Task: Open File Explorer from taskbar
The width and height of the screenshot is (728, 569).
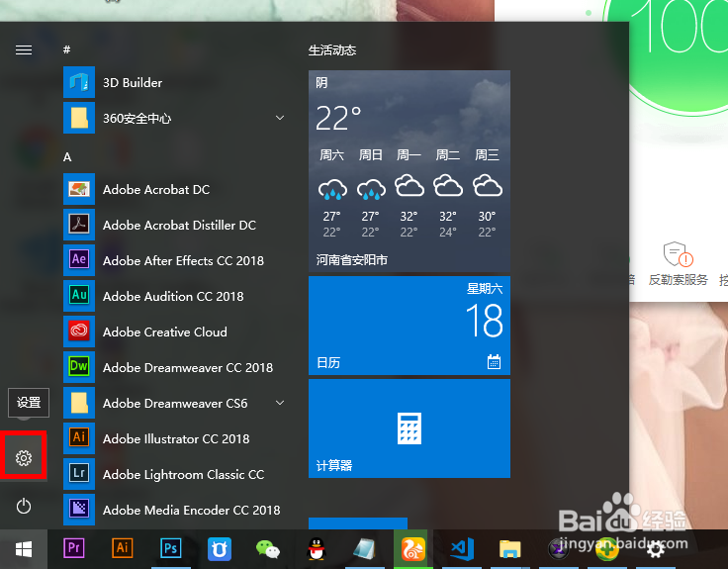Action: [510, 549]
